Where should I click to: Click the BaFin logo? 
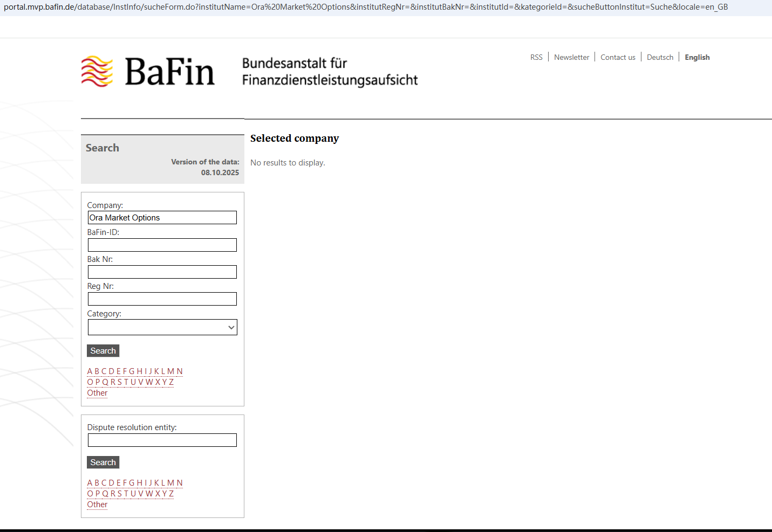click(148, 72)
